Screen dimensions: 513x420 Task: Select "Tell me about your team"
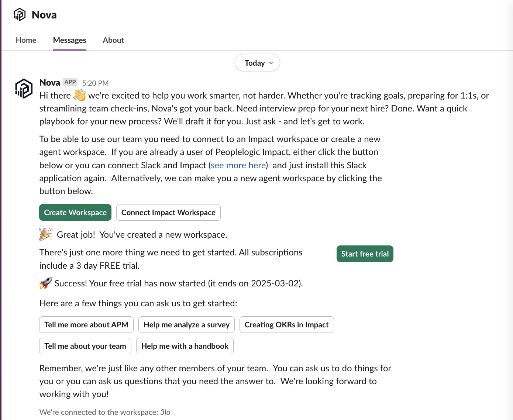[85, 346]
